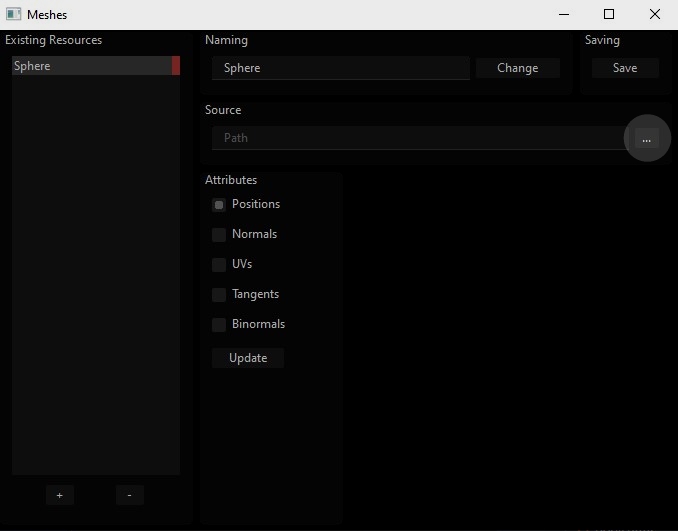Screen dimensions: 678x531
Task: Click the Naming section label
Action: [226, 40]
